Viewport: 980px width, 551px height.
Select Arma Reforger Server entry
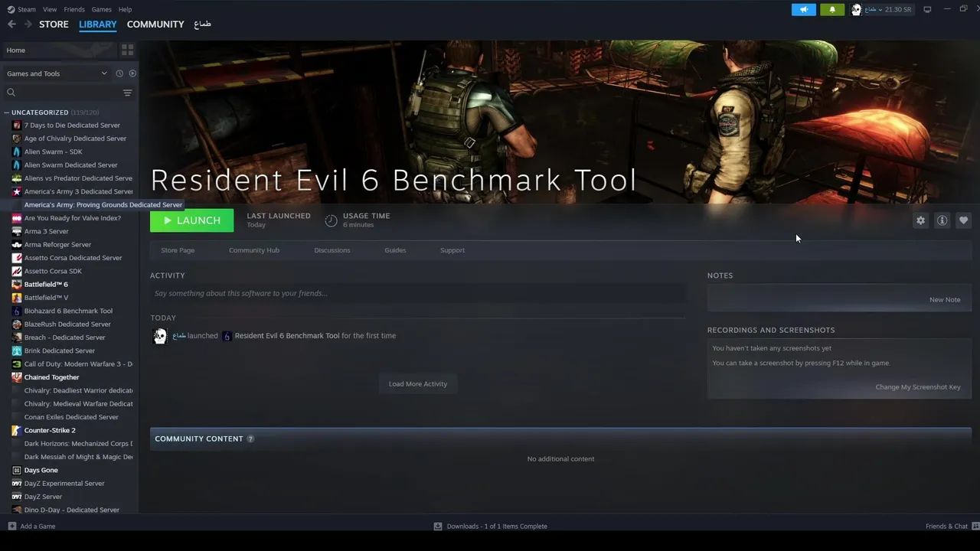tap(57, 245)
